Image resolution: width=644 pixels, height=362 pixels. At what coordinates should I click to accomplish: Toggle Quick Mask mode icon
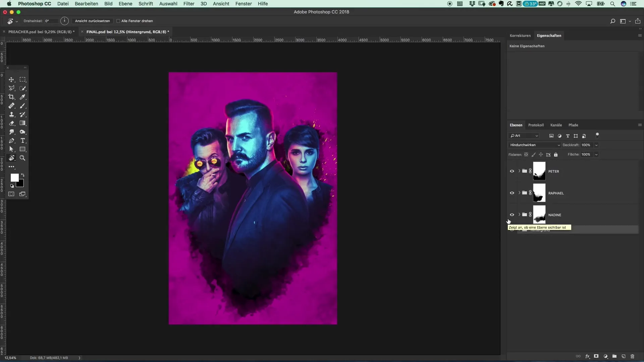tap(11, 194)
